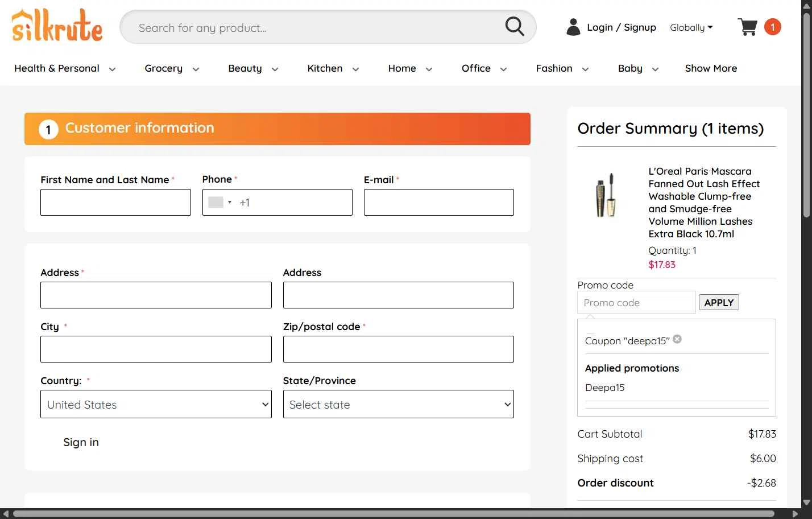Open the L'Oreal Paris Mascara product title
The width and height of the screenshot is (812, 519).
click(x=704, y=203)
